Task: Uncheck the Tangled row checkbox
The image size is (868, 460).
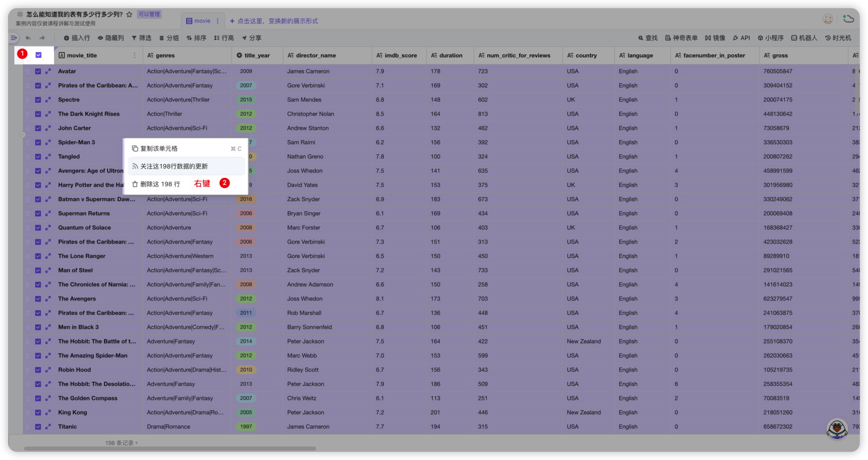Action: [x=38, y=156]
